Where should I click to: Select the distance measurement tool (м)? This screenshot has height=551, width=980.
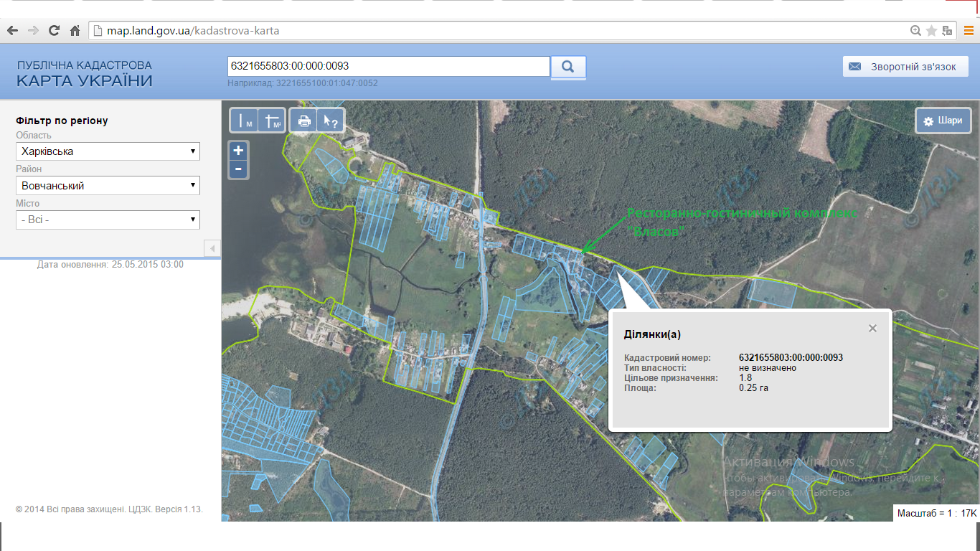pos(244,121)
